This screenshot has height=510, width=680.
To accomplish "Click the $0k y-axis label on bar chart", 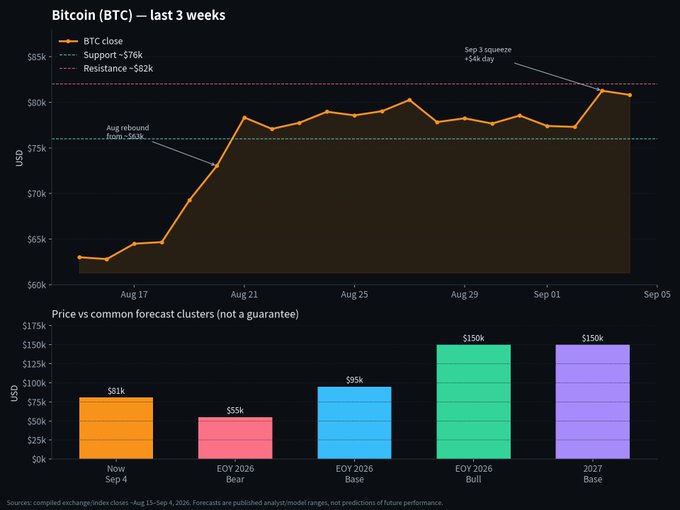I will [39, 459].
